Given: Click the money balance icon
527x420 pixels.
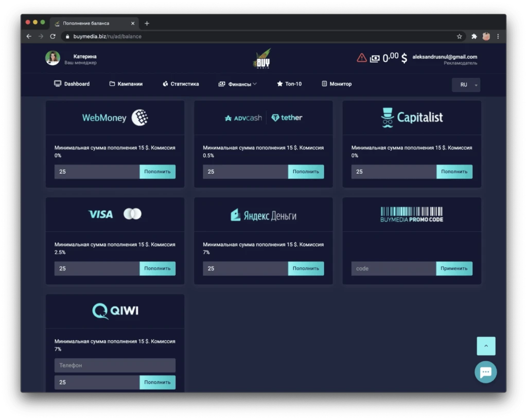Looking at the screenshot, I should pyautogui.click(x=375, y=59).
